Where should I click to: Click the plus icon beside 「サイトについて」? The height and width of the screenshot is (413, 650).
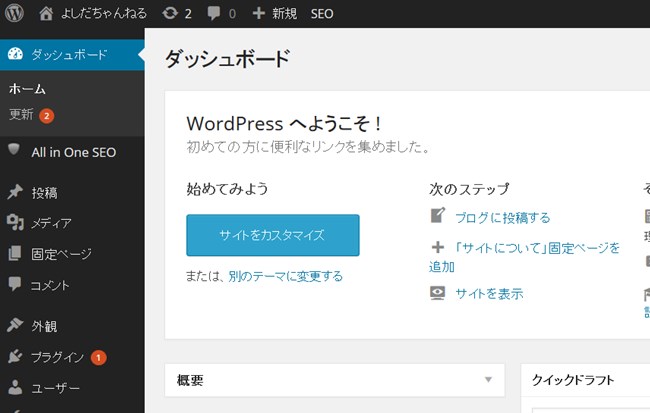tap(438, 248)
